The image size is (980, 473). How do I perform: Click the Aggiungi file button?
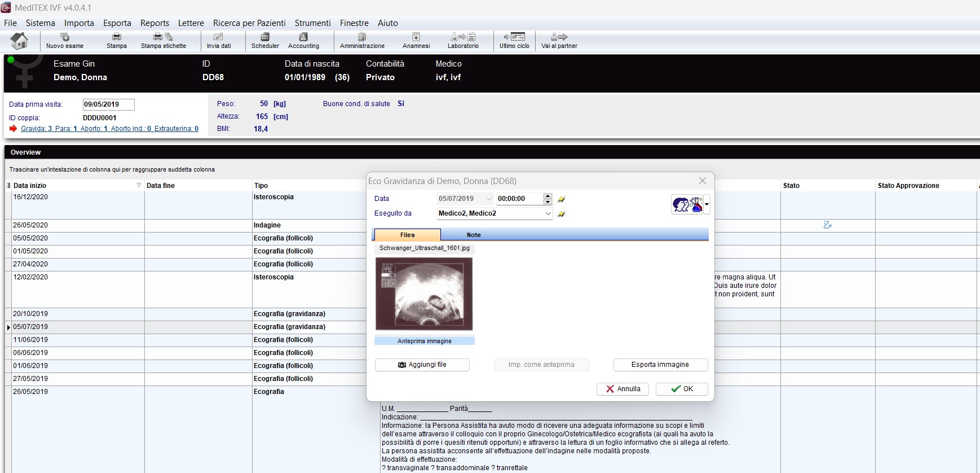click(422, 365)
